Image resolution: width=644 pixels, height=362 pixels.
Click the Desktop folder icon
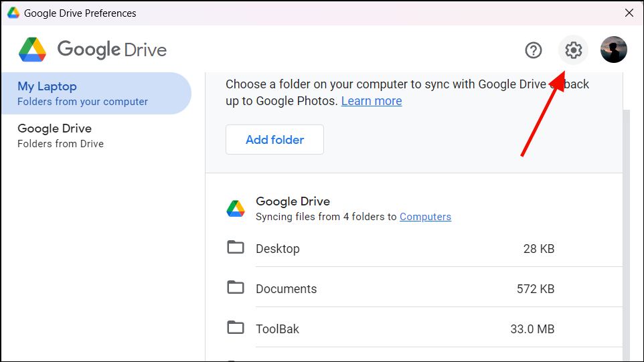(x=236, y=247)
